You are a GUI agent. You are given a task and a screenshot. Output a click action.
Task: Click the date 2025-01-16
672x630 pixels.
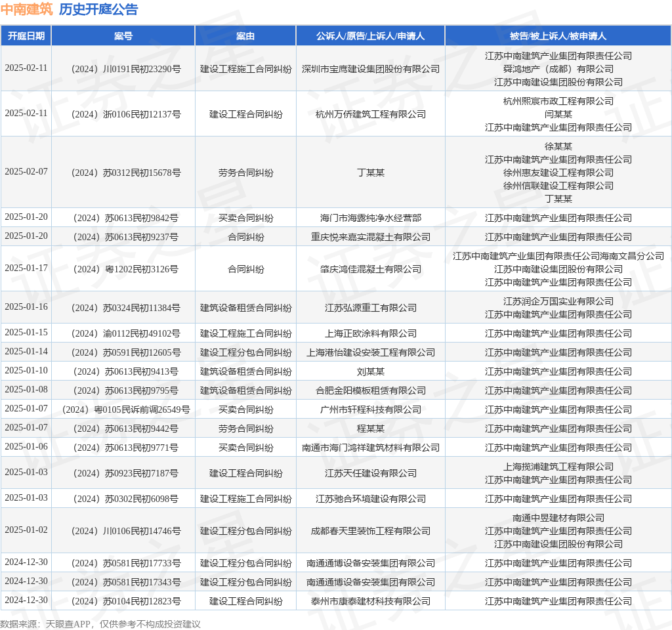[x=26, y=307]
